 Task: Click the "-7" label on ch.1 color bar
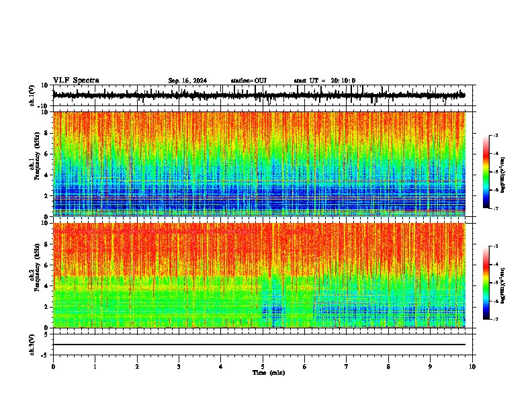pos(495,208)
